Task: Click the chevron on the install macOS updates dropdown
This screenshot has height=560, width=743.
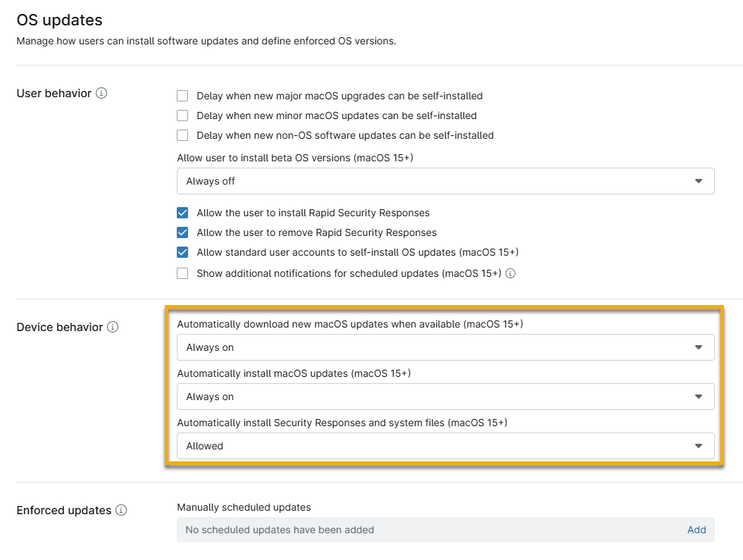Action: coord(699,397)
